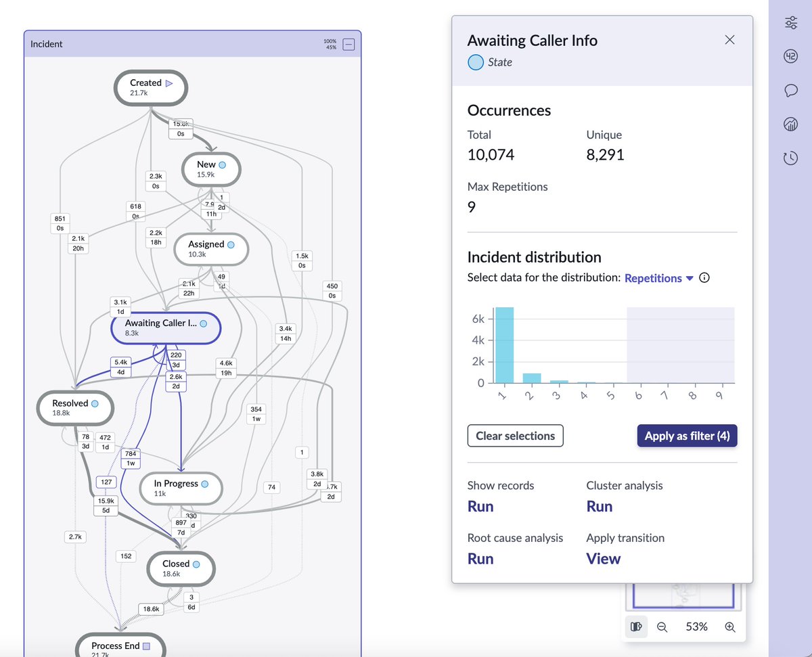Open the 42 badge sidebar icon
This screenshot has height=657, width=812.
point(790,56)
